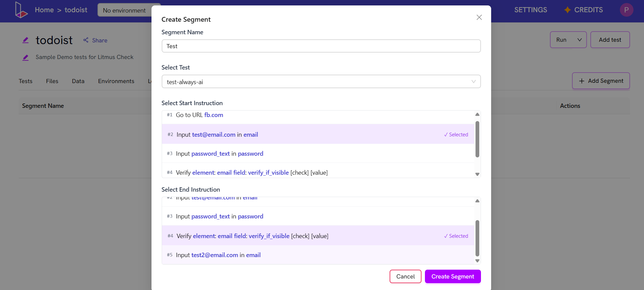Click the edit pencil next to todoist title
This screenshot has width=644, height=290.
pyautogui.click(x=25, y=40)
